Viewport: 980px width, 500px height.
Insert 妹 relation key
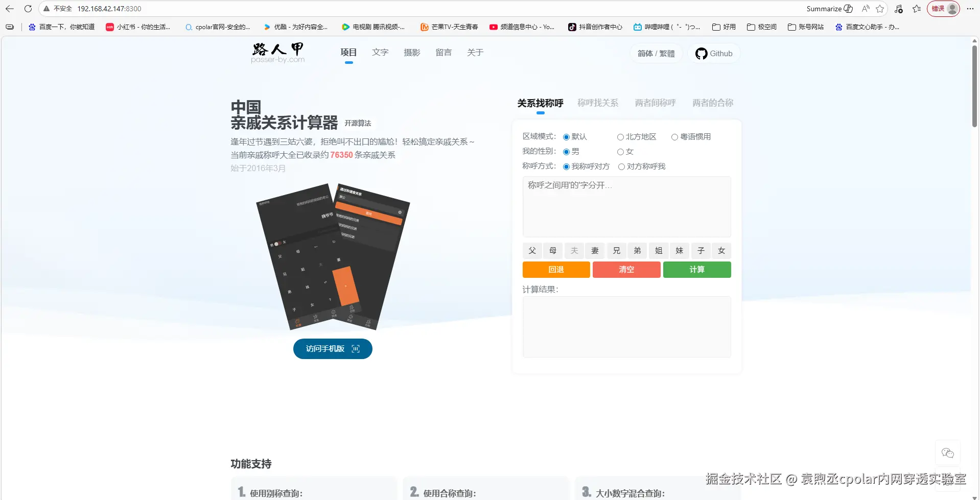coord(680,251)
